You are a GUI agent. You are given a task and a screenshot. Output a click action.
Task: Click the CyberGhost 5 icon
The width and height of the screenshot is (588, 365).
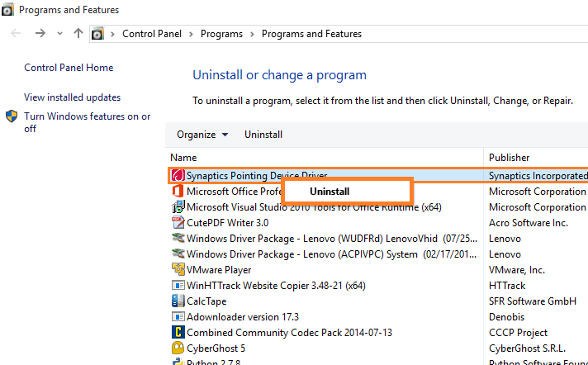[x=177, y=348]
